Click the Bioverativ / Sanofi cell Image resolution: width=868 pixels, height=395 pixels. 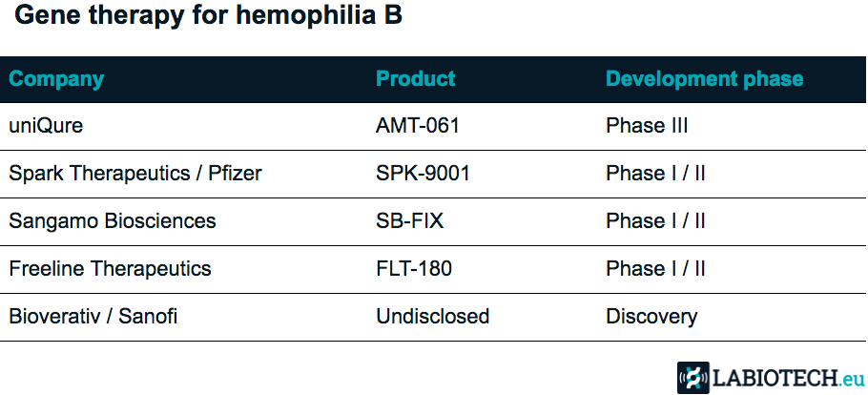click(93, 317)
